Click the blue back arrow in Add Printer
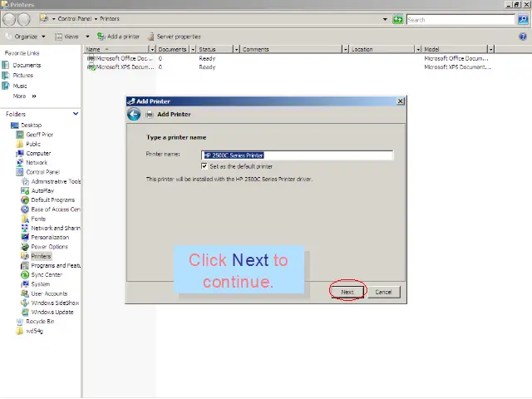 (x=134, y=115)
